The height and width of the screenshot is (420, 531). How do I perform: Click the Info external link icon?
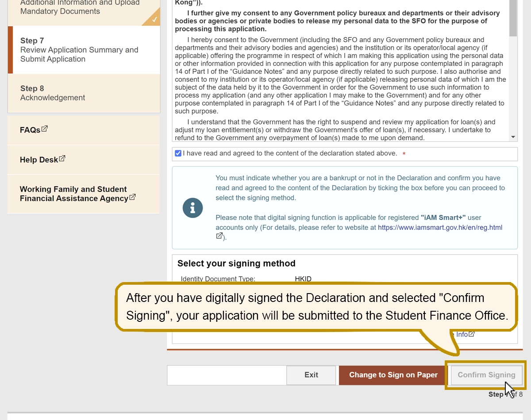click(472, 334)
